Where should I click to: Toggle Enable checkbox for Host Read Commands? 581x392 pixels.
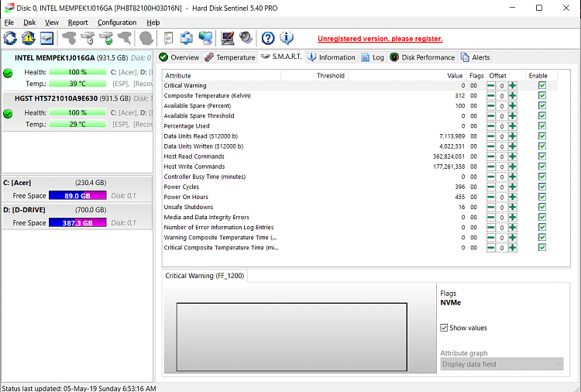[x=542, y=156]
